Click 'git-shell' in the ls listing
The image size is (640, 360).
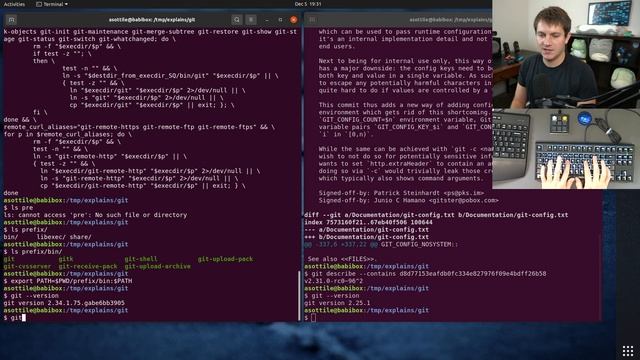(141, 259)
